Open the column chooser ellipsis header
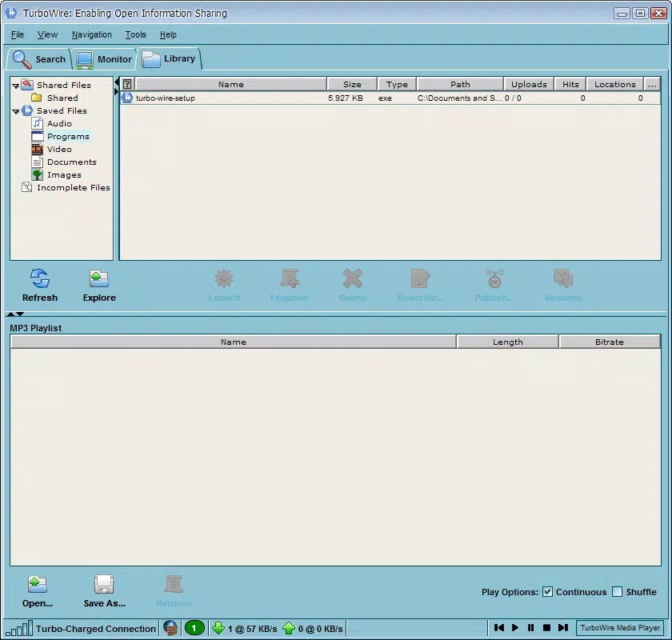Viewport: 672px width, 640px height. [652, 84]
